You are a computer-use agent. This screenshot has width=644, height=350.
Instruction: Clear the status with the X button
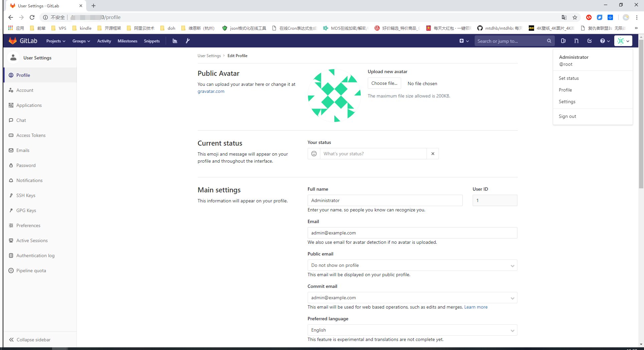[433, 154]
